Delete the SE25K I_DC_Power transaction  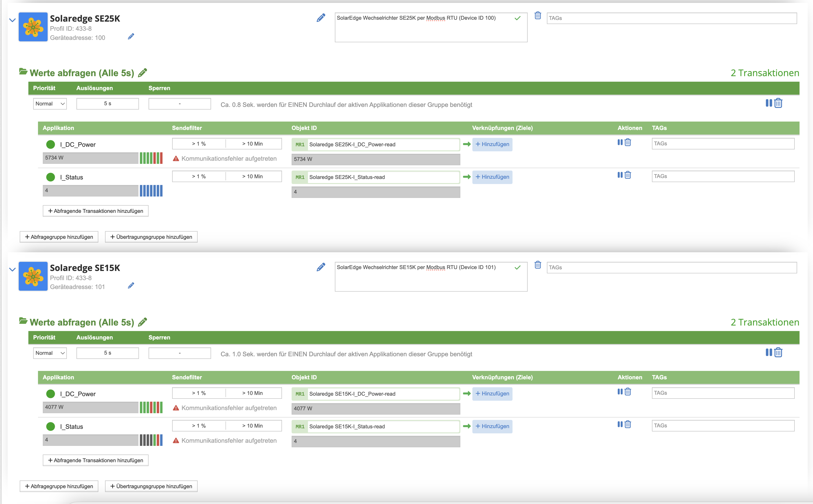point(628,142)
